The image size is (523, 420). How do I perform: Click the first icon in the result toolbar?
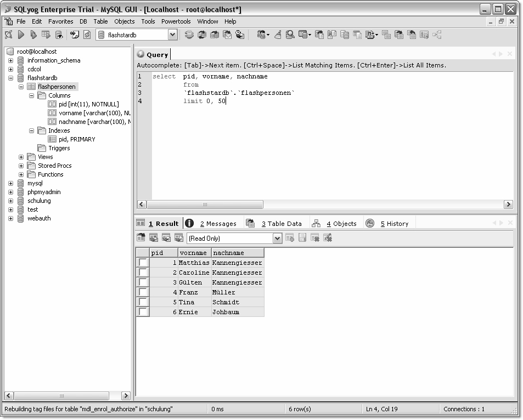coord(141,238)
